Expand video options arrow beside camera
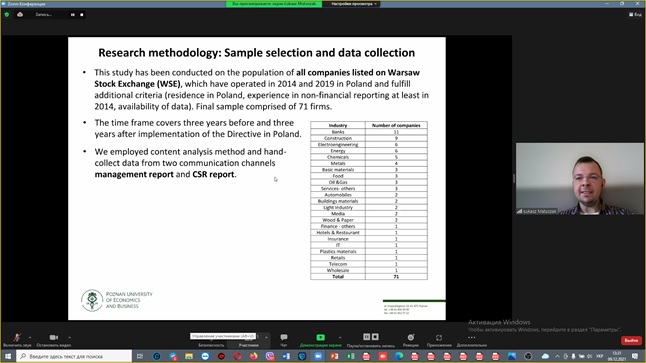The height and width of the screenshot is (363, 646). click(x=69, y=337)
